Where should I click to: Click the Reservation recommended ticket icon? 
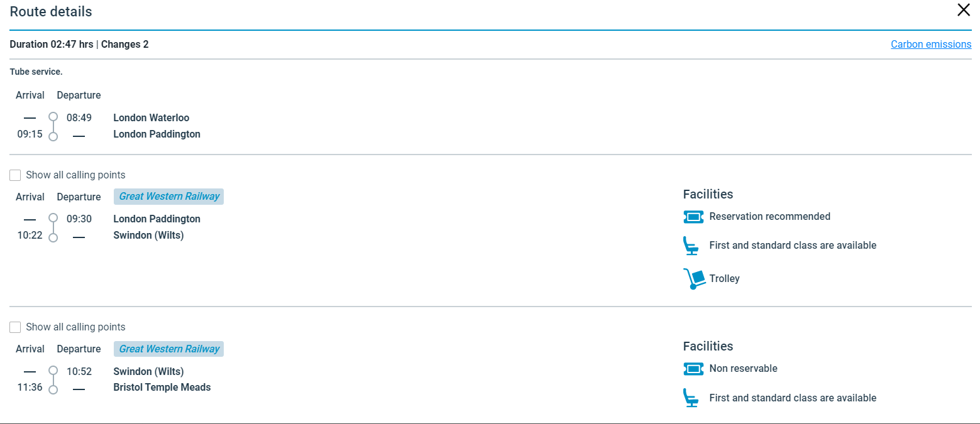point(693,217)
